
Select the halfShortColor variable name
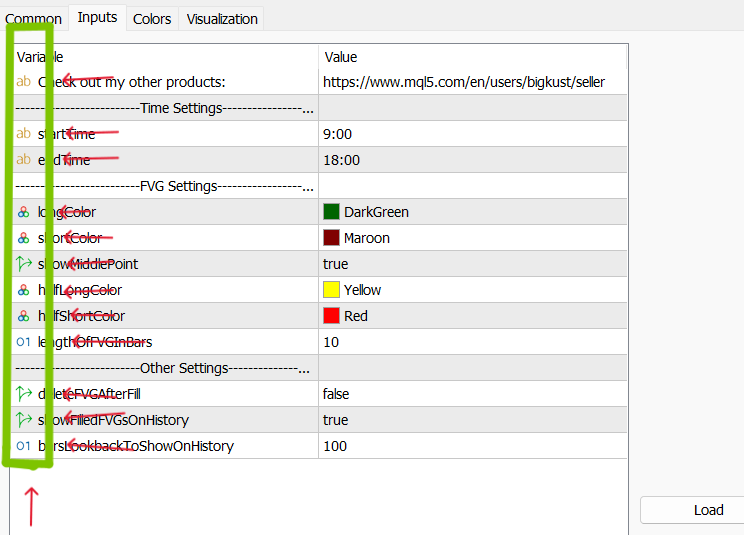(81, 316)
